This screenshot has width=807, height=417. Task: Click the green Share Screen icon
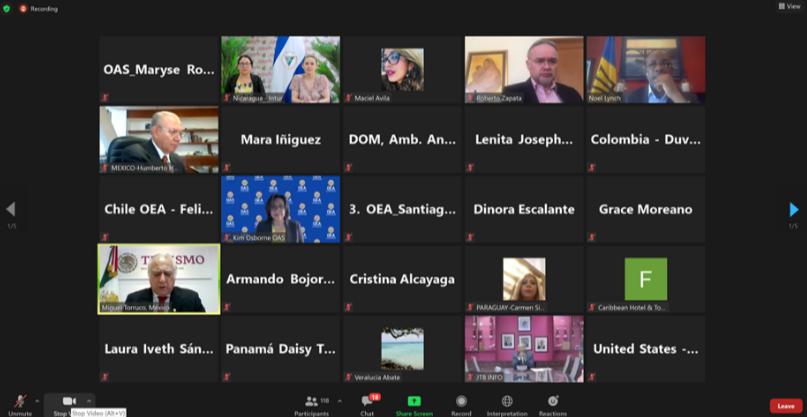coord(414,401)
